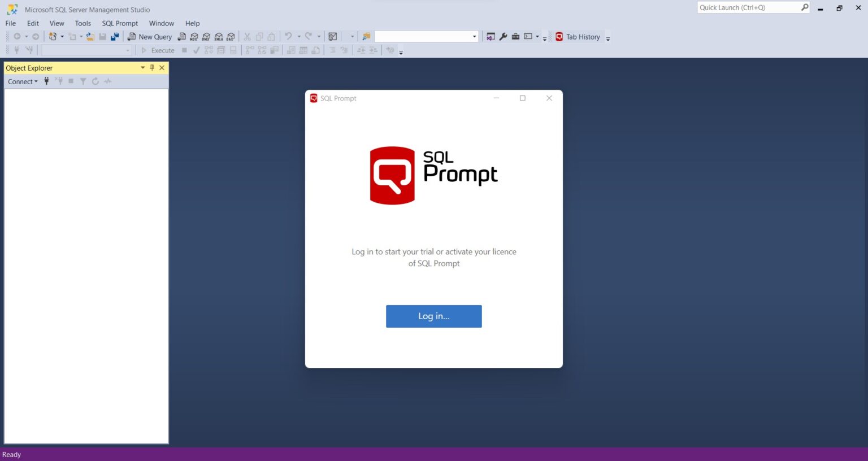
Task: Click the Undo icon
Action: pos(288,37)
